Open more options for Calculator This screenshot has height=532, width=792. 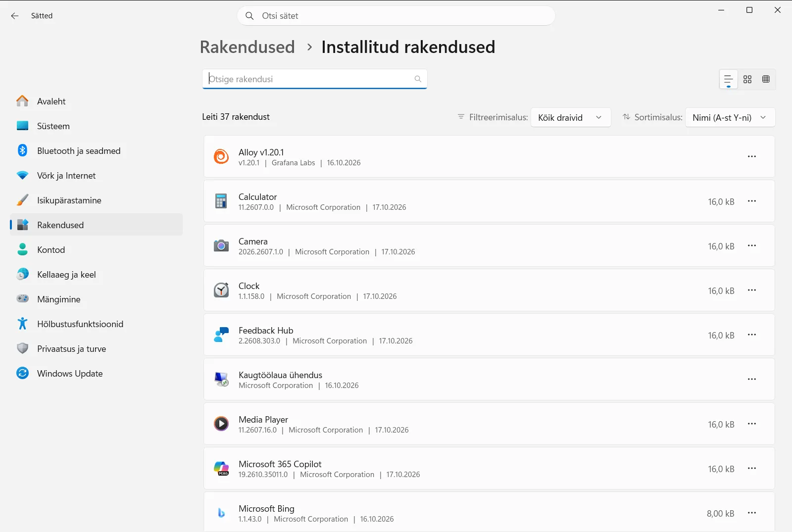tap(752, 201)
